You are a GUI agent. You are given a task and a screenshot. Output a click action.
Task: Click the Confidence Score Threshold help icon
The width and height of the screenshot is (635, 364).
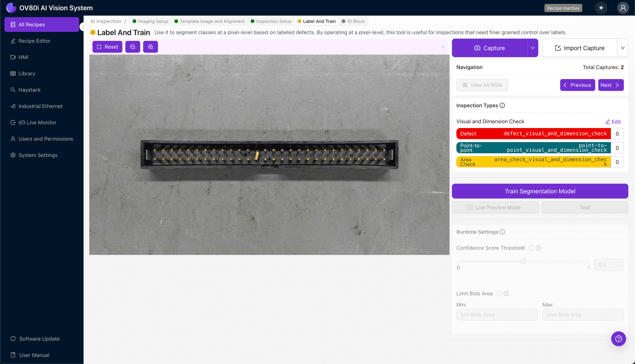click(539, 248)
